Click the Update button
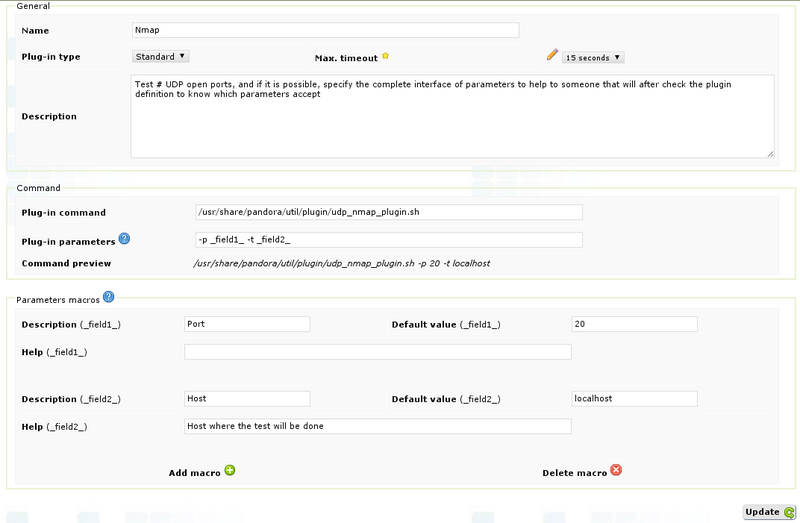Viewport: 800px width, 523px height. pos(768,512)
